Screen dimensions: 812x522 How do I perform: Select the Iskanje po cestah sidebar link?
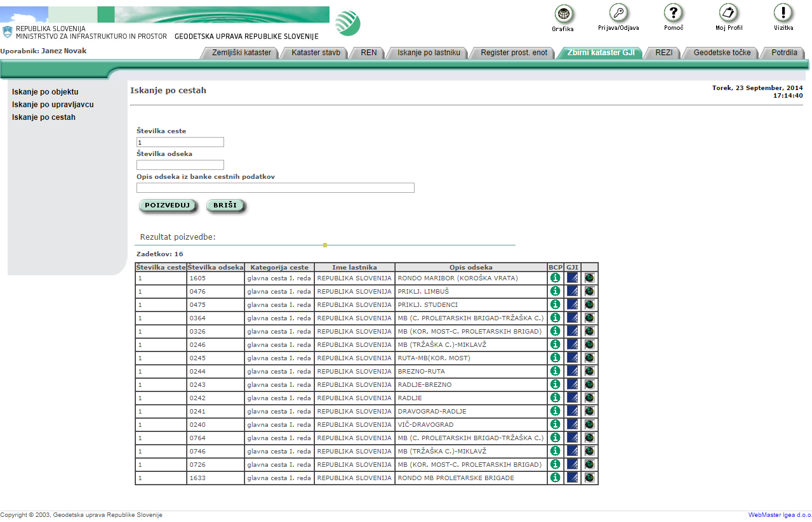[x=44, y=117]
